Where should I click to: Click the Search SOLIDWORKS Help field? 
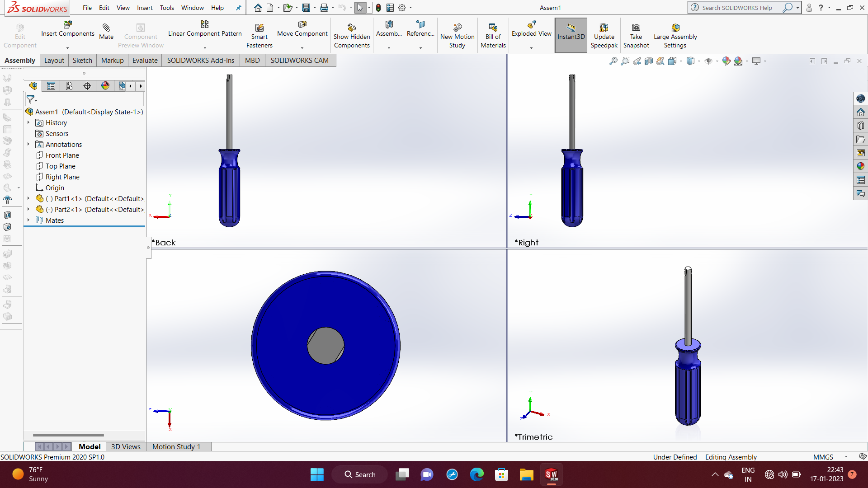(x=737, y=8)
